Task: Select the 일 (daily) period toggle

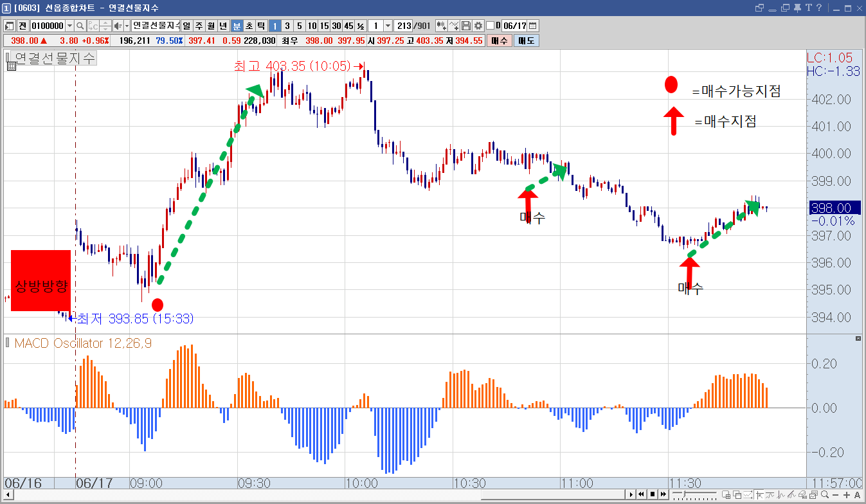Action: tap(186, 26)
